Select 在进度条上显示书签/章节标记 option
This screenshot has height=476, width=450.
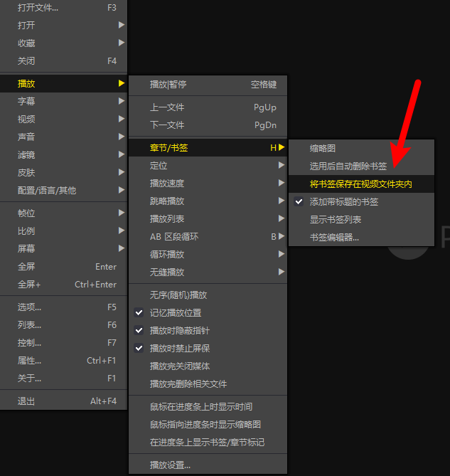click(207, 443)
